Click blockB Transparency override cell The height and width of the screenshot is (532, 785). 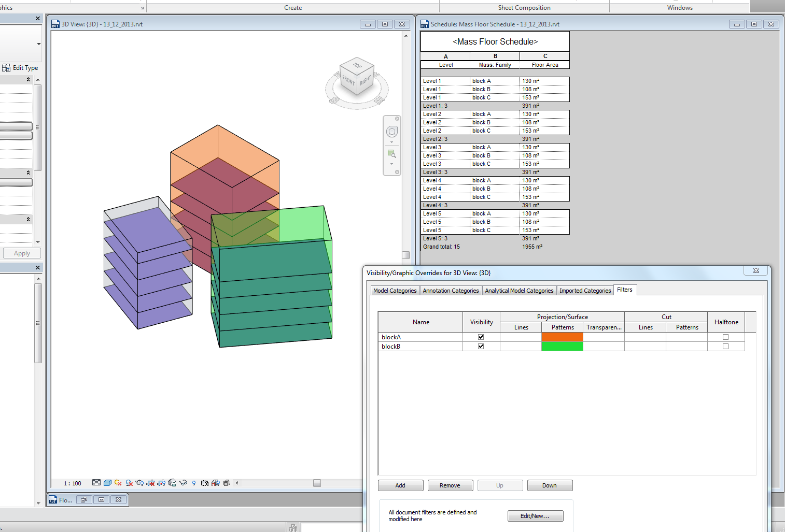click(604, 346)
